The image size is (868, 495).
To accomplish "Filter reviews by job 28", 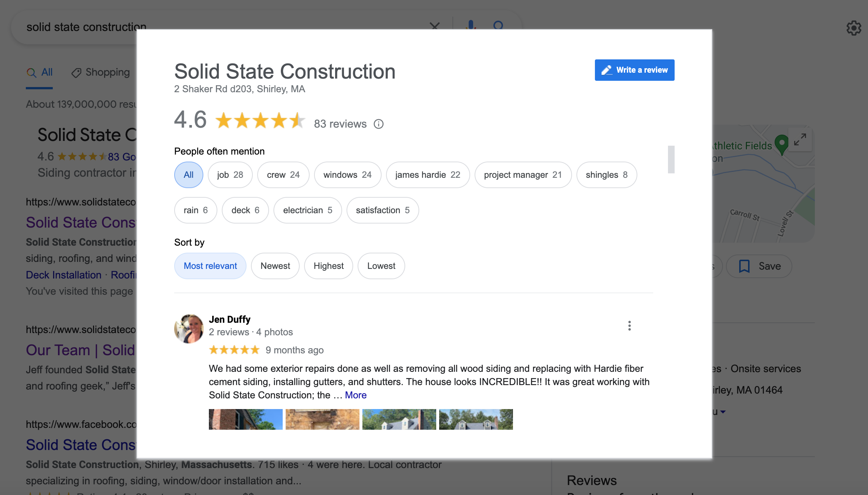I will click(230, 175).
